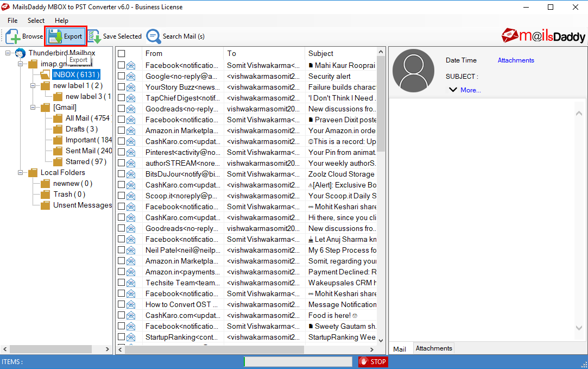This screenshot has height=369, width=588.
Task: Click mail list scroll-up arrow
Action: pyautogui.click(x=381, y=52)
